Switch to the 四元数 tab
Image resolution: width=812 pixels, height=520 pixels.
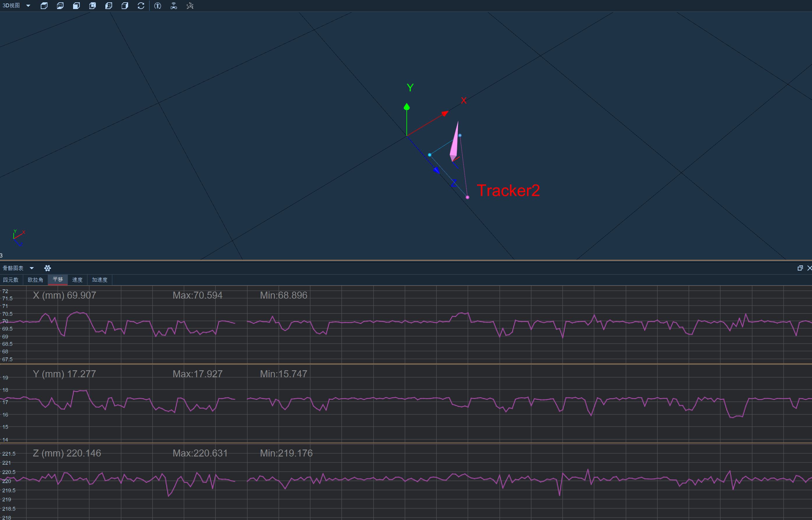[x=11, y=280]
